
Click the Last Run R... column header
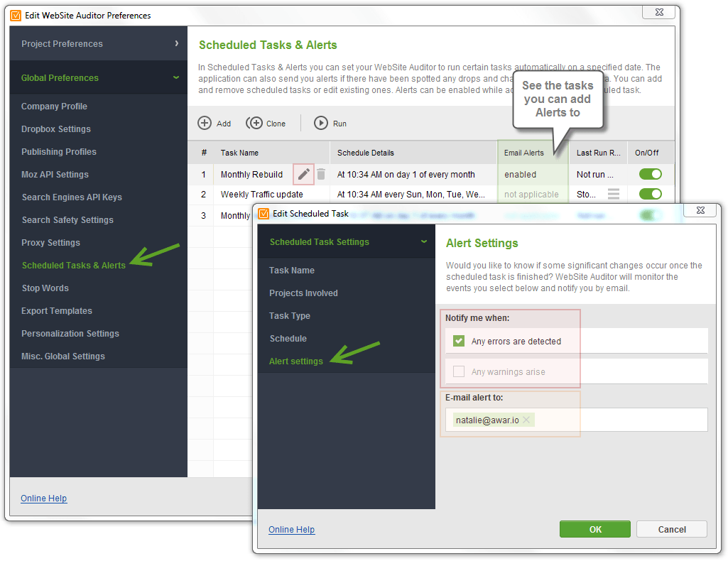click(599, 153)
